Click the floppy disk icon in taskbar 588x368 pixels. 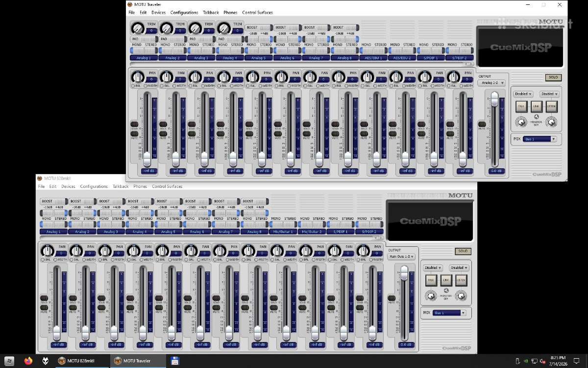(174, 361)
